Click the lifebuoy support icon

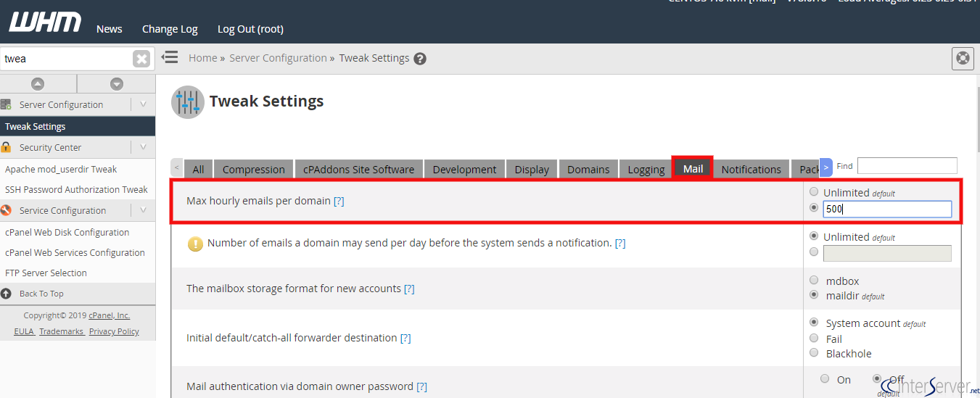963,58
